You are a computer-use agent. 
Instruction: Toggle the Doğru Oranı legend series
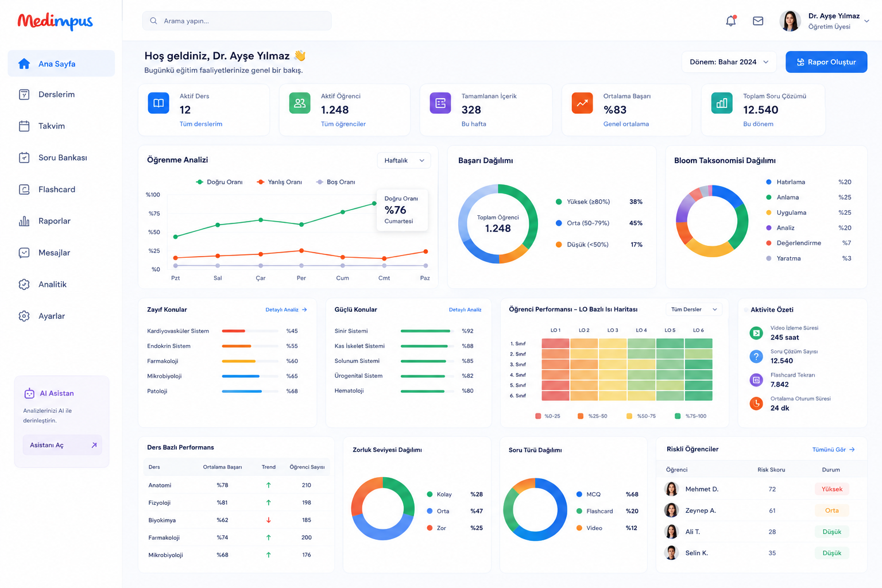(219, 182)
